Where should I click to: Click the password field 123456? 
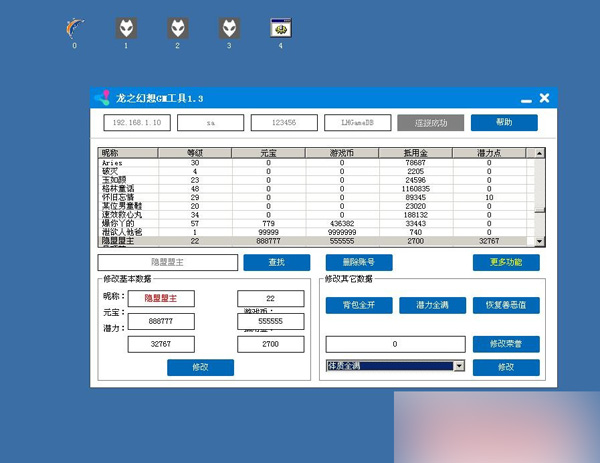click(284, 122)
